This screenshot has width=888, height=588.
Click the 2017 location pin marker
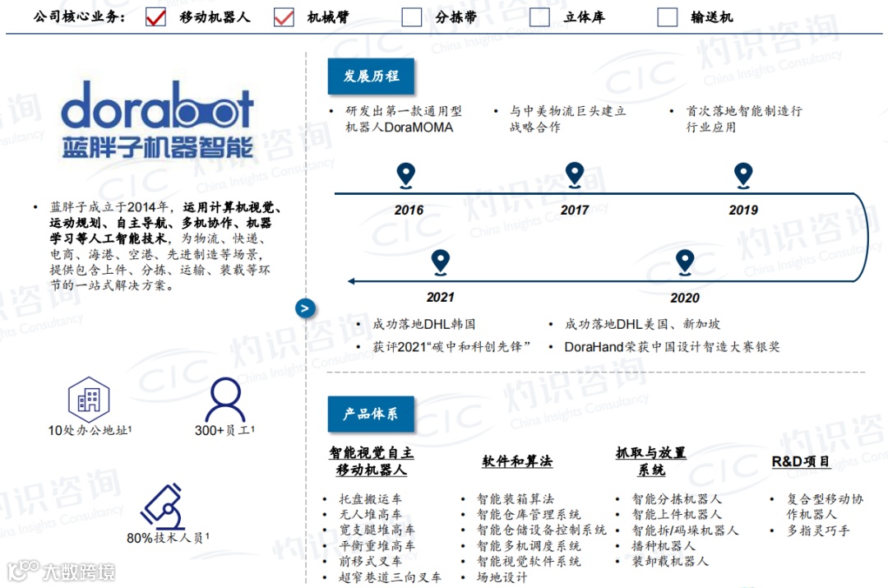(574, 176)
